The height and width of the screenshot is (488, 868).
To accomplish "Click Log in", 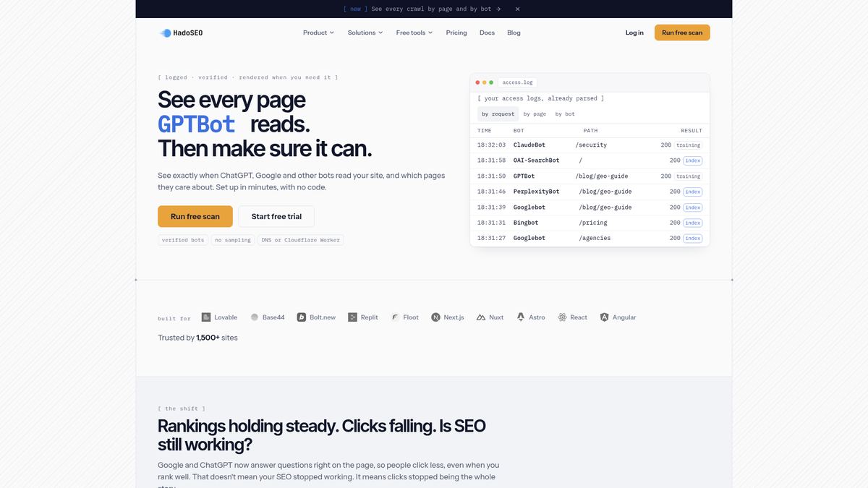I will click(x=634, y=33).
